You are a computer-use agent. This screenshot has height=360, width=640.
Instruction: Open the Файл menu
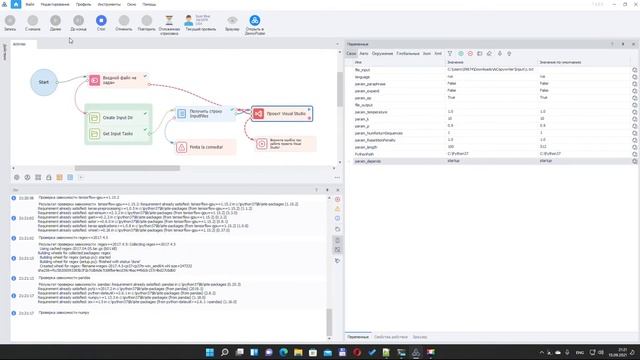(30, 4)
